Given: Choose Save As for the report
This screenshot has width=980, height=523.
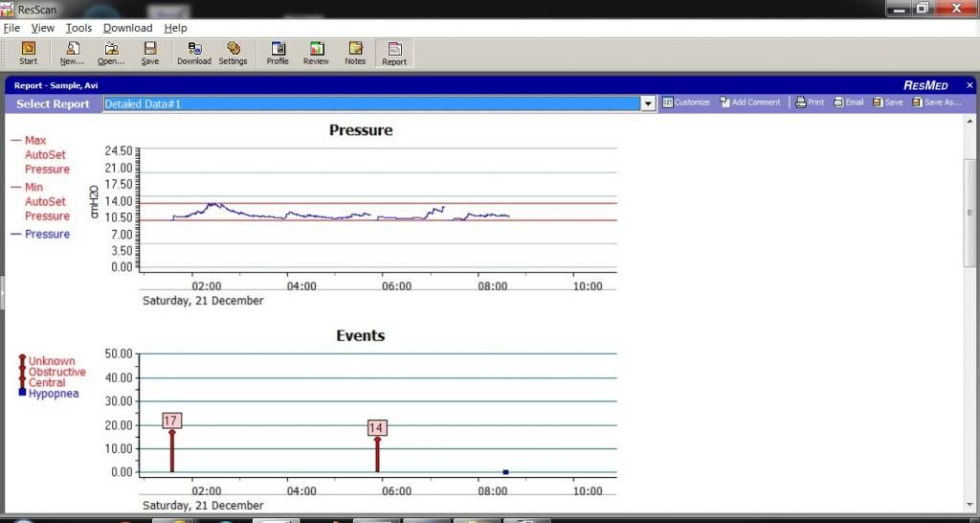Looking at the screenshot, I should tap(936, 102).
